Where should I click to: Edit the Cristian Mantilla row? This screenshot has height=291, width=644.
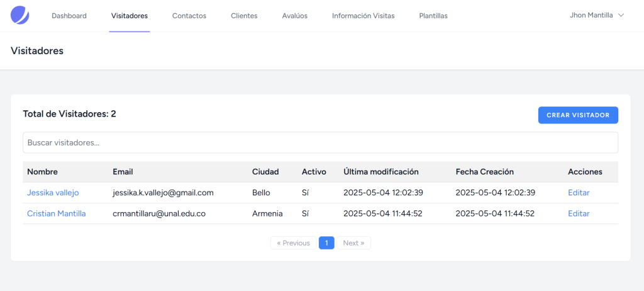[578, 214]
